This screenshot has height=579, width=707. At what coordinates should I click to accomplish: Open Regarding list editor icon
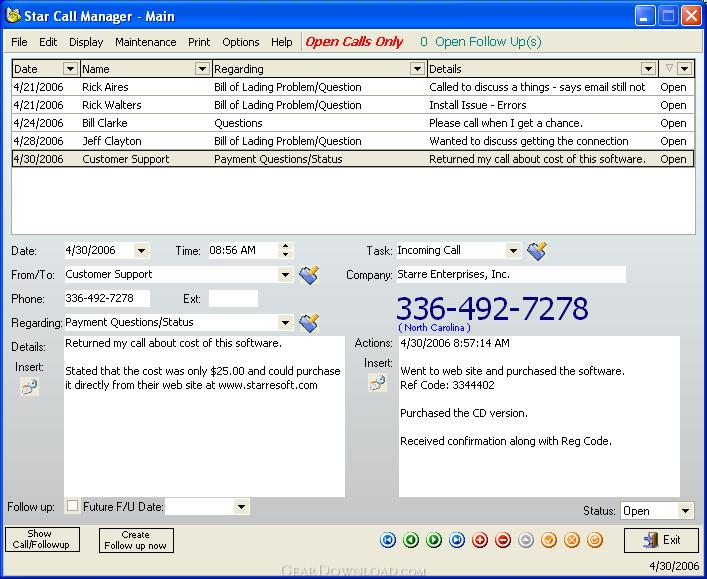coord(309,323)
